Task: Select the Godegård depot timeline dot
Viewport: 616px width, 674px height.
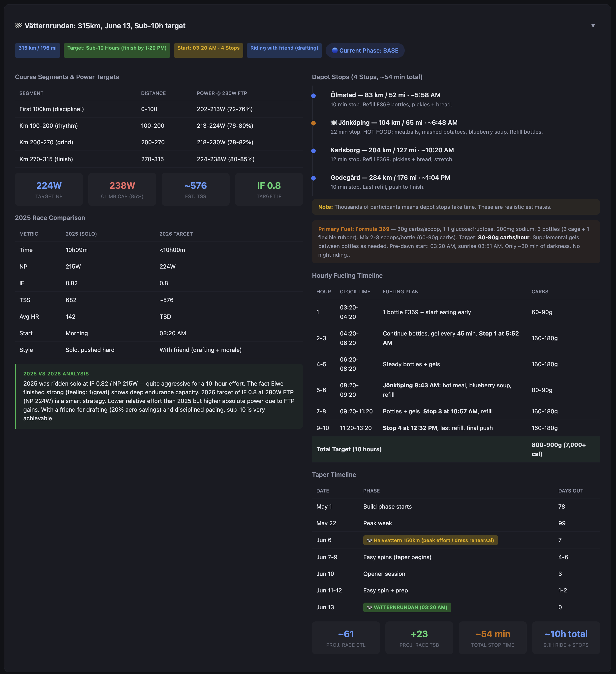Action: [313, 178]
